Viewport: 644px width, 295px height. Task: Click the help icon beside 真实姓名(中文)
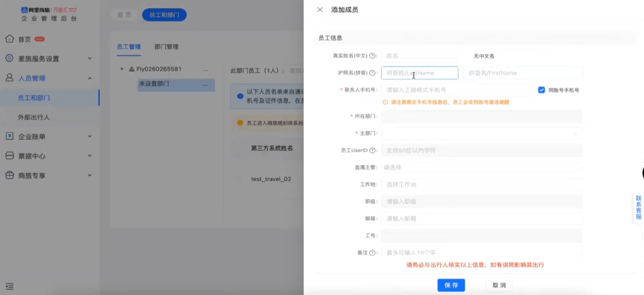(x=372, y=56)
